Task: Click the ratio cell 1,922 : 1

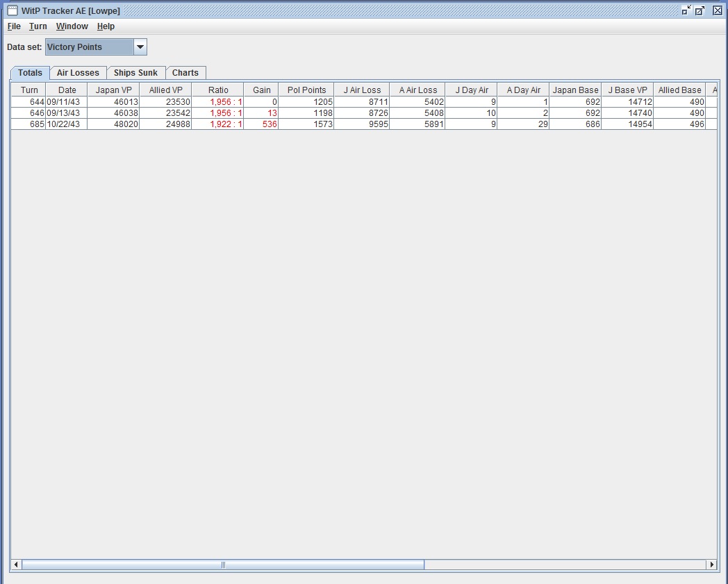Action: coord(217,124)
